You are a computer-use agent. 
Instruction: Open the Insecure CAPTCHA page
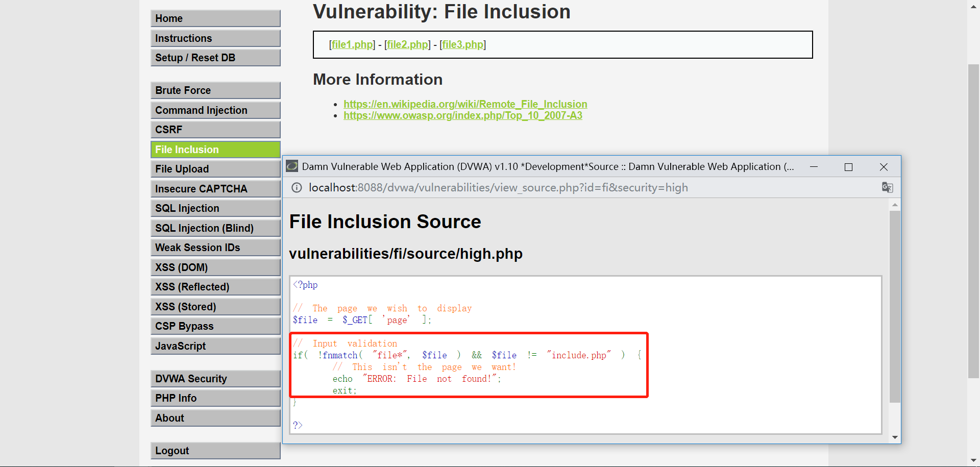pos(215,189)
